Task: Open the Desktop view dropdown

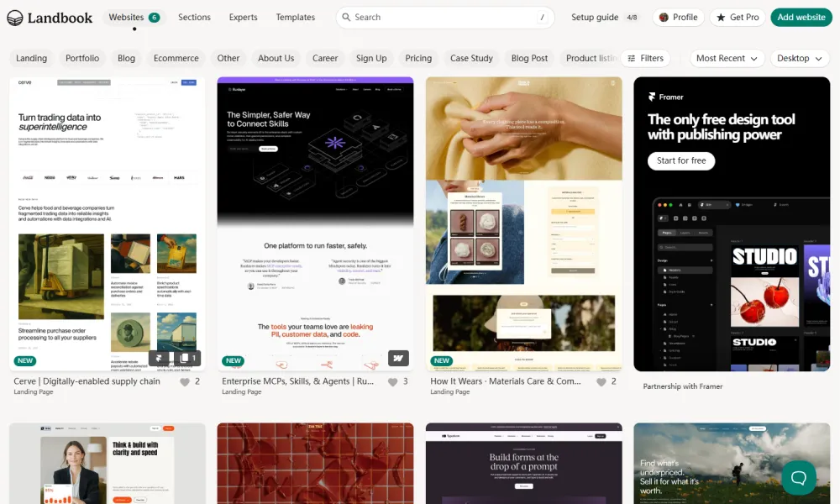Action: coord(799,58)
